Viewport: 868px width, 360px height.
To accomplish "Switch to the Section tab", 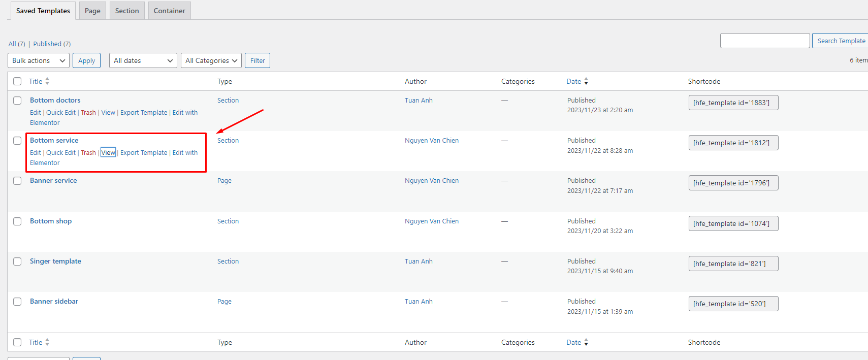I will tap(127, 11).
